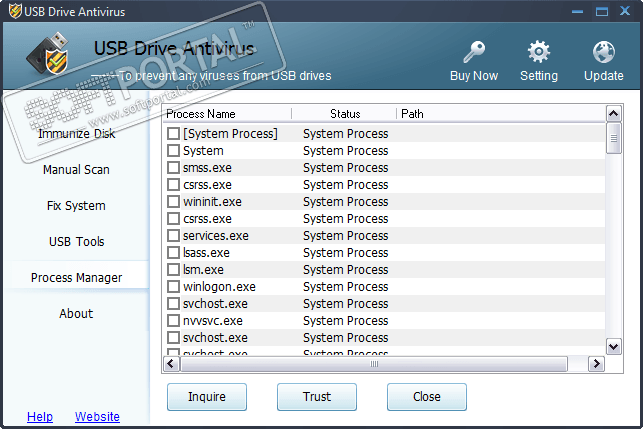Check the lsm.exe checkbox
The image size is (643, 429).
tap(173, 269)
